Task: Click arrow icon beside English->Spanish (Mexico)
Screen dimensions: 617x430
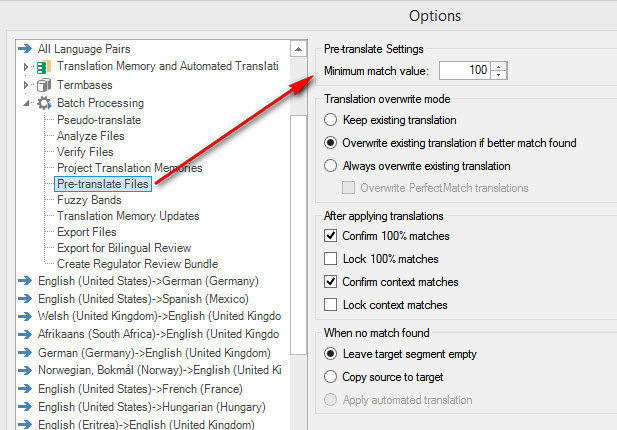Action: [x=25, y=299]
